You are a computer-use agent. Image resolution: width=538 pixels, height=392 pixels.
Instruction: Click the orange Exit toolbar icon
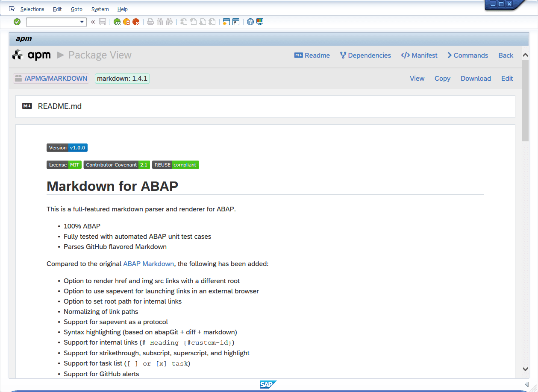click(x=126, y=22)
